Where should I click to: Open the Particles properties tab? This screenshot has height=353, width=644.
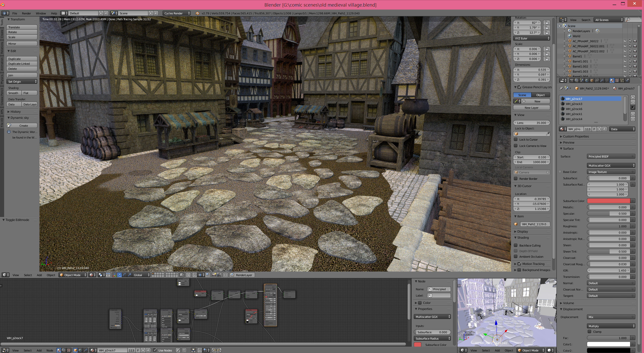[622, 80]
